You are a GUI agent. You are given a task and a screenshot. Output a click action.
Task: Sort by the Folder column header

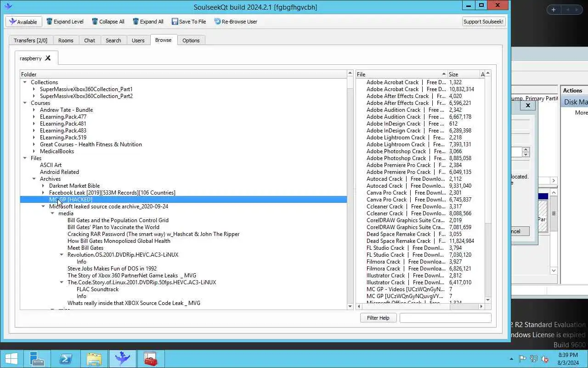coord(183,74)
